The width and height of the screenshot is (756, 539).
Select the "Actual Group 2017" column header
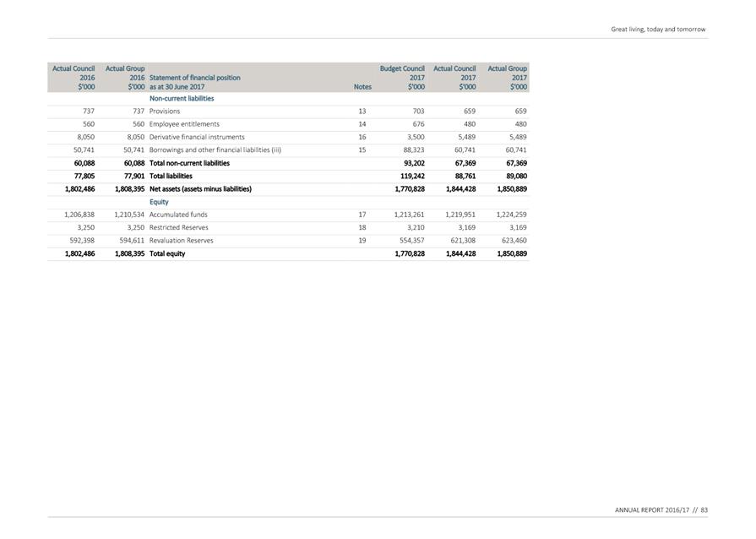point(507,78)
